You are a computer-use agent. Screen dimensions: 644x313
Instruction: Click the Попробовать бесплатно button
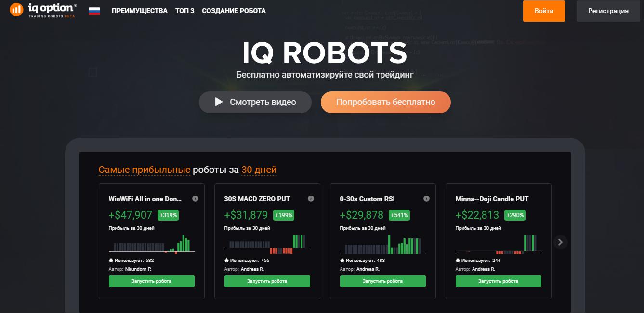tap(386, 102)
